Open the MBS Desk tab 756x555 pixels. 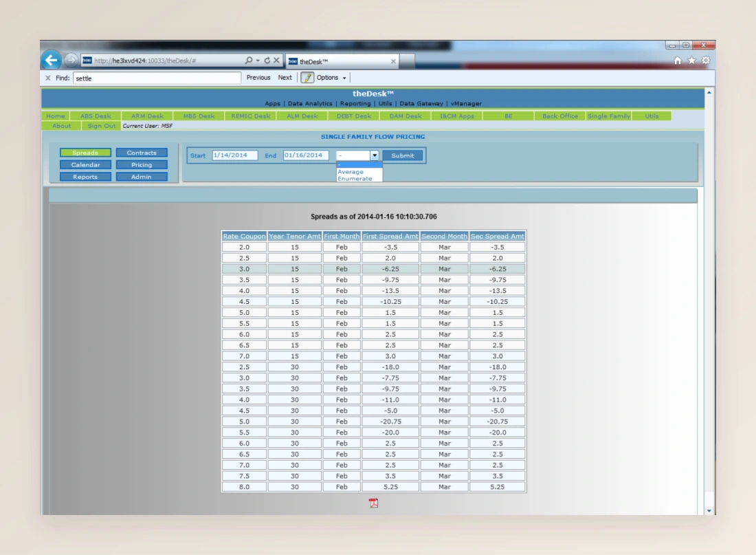[x=199, y=116]
